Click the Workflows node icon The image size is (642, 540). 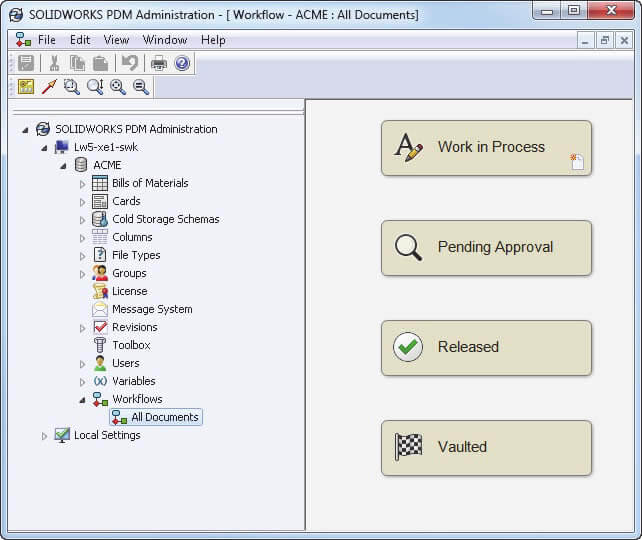(x=100, y=399)
